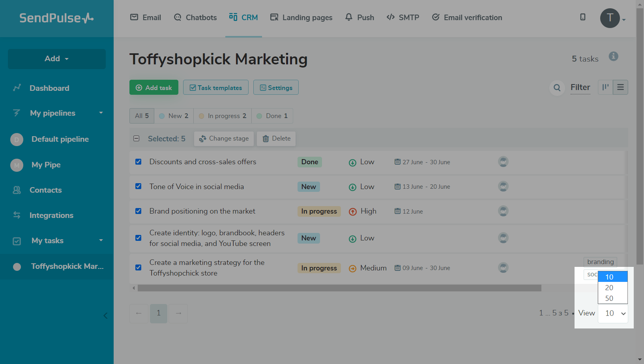Go to next page arrow
The image size is (644, 364).
click(x=178, y=313)
